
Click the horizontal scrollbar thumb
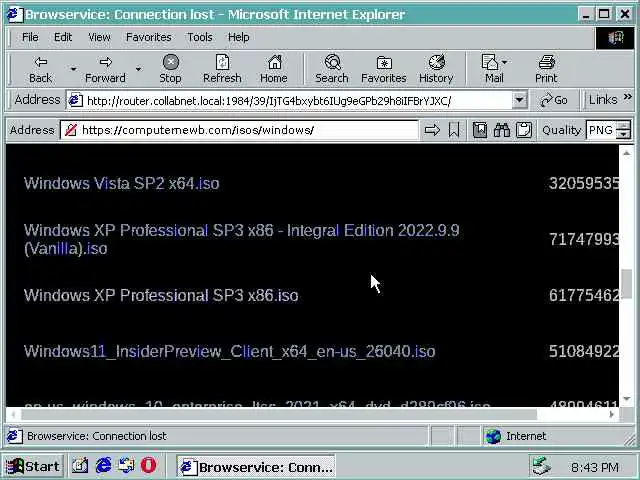pyautogui.click(x=279, y=414)
